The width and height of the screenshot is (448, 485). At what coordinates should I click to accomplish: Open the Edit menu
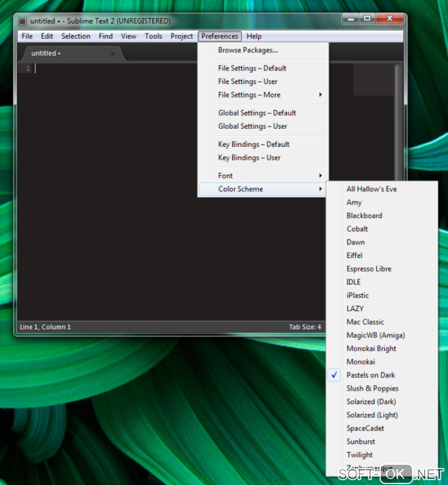[x=47, y=36]
